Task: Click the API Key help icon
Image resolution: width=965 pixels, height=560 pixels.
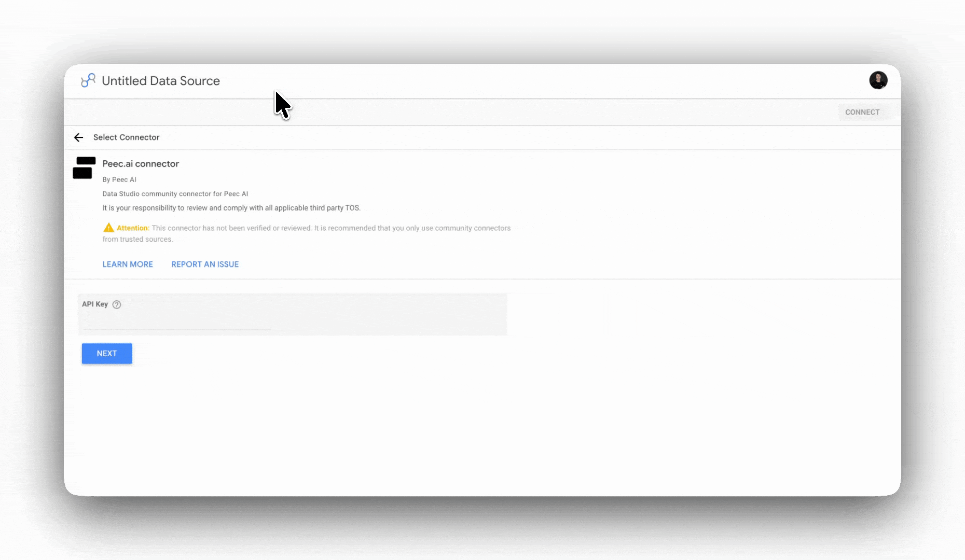Action: (117, 304)
